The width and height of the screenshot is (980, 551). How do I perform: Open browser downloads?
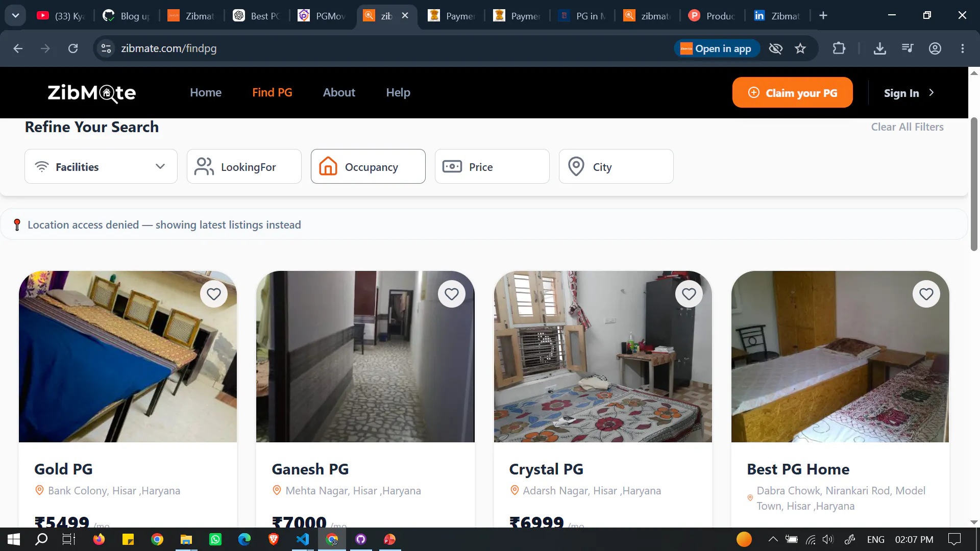(x=880, y=48)
